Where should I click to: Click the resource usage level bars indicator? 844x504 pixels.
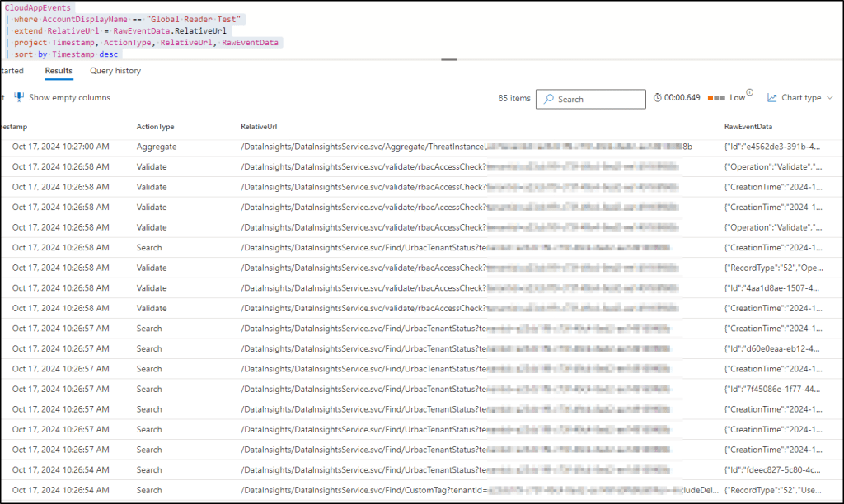coord(715,98)
